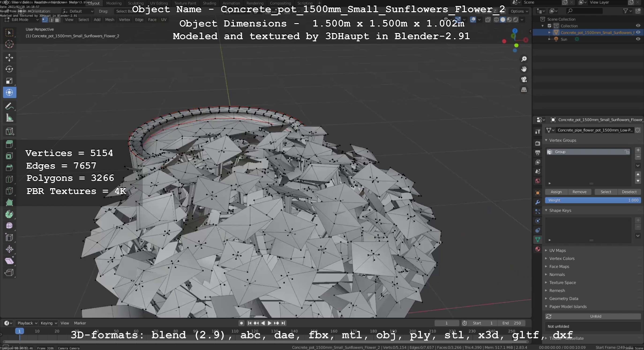Select the Smooth tool
The height and width of the screenshot is (350, 644).
(x=9, y=226)
